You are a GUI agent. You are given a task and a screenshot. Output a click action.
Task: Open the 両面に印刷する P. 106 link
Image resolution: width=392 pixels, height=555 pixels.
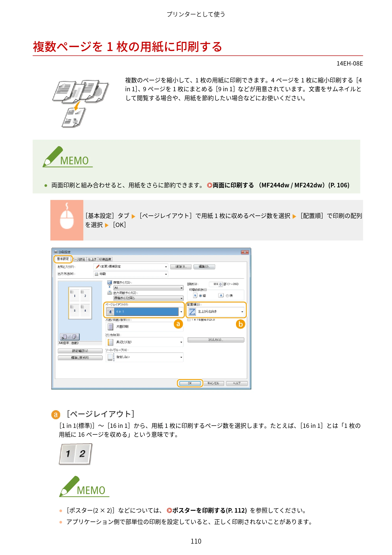click(x=278, y=185)
